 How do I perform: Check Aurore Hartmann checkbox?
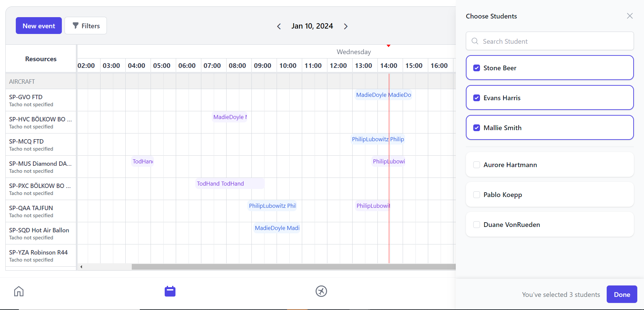[477, 165]
